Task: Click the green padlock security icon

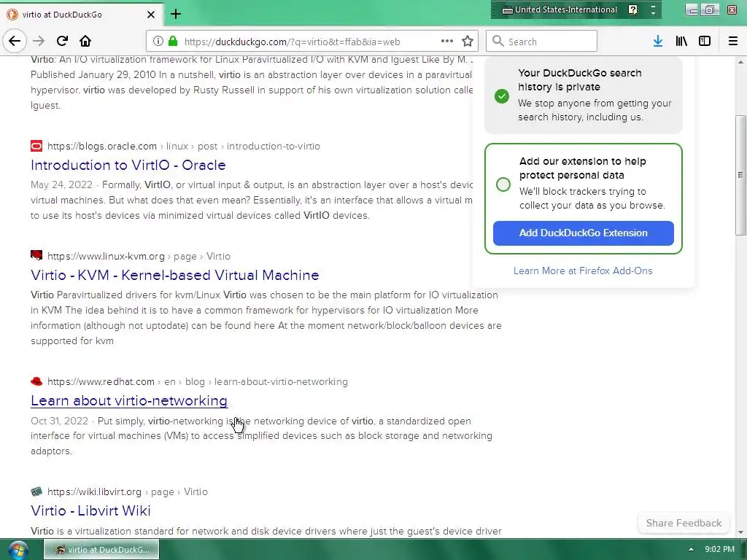Action: [x=173, y=41]
